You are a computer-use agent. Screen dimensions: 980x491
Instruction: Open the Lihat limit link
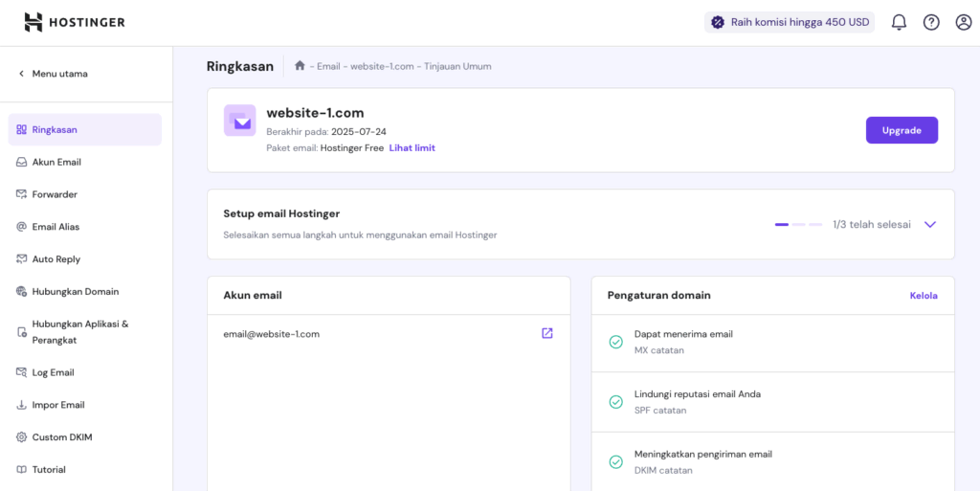click(x=412, y=147)
